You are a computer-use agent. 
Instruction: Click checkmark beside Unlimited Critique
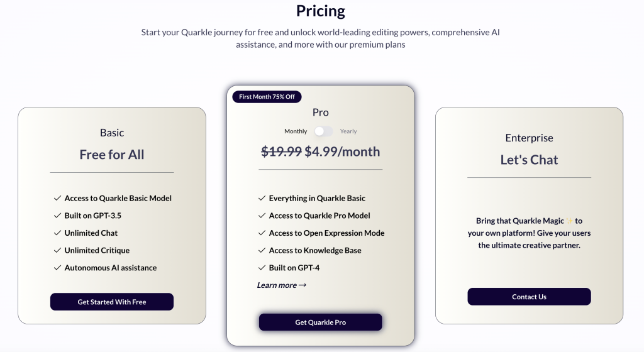[x=58, y=250]
